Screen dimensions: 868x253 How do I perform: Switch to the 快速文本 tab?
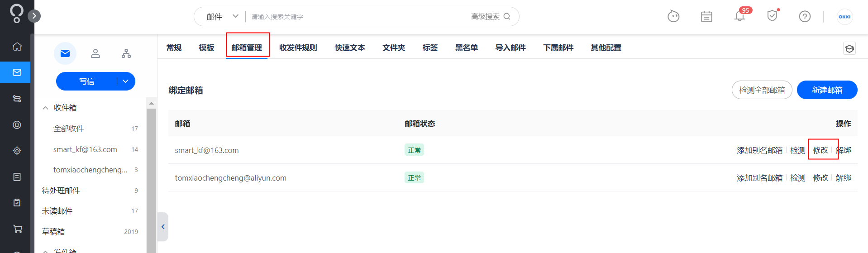pos(350,48)
